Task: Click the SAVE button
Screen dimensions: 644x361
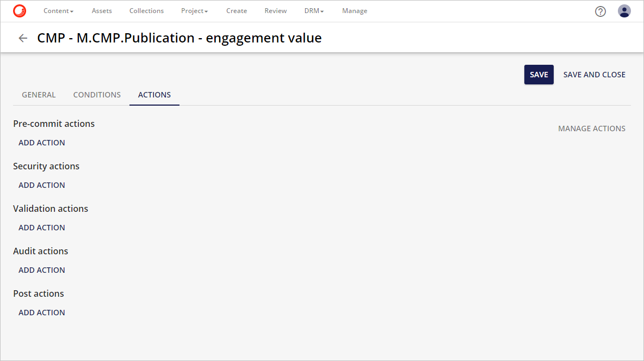Action: [538, 74]
